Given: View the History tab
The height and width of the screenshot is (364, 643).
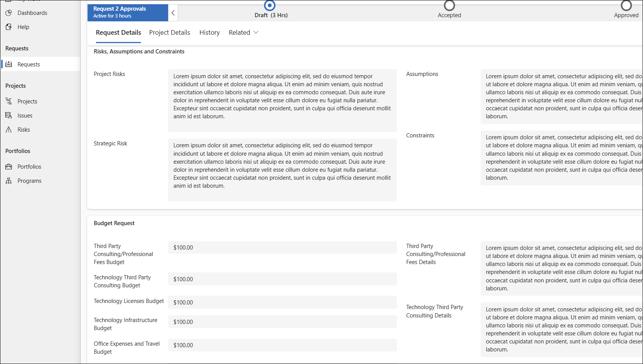Looking at the screenshot, I should point(209,33).
